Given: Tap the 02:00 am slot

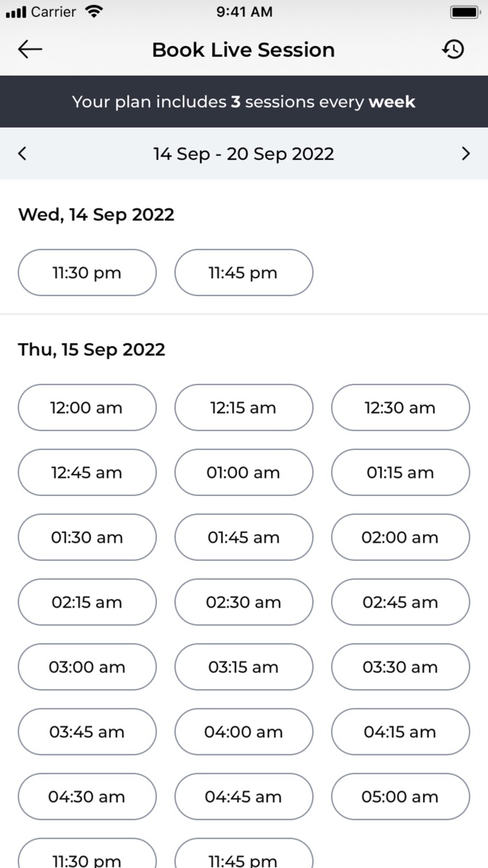Looking at the screenshot, I should [x=400, y=537].
